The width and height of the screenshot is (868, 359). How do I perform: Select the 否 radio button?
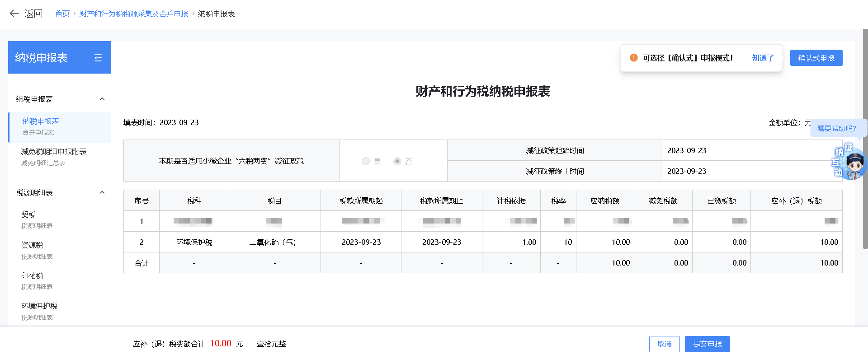[x=397, y=161]
